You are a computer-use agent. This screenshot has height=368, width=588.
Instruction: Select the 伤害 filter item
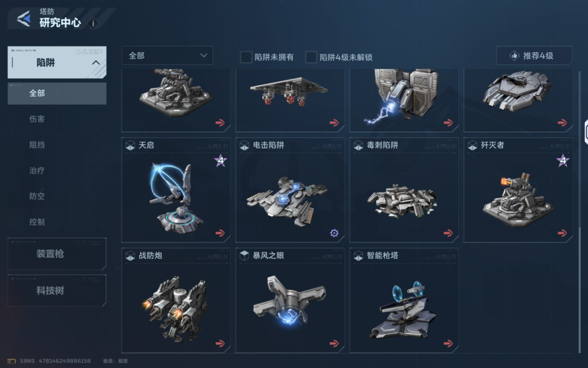[37, 119]
